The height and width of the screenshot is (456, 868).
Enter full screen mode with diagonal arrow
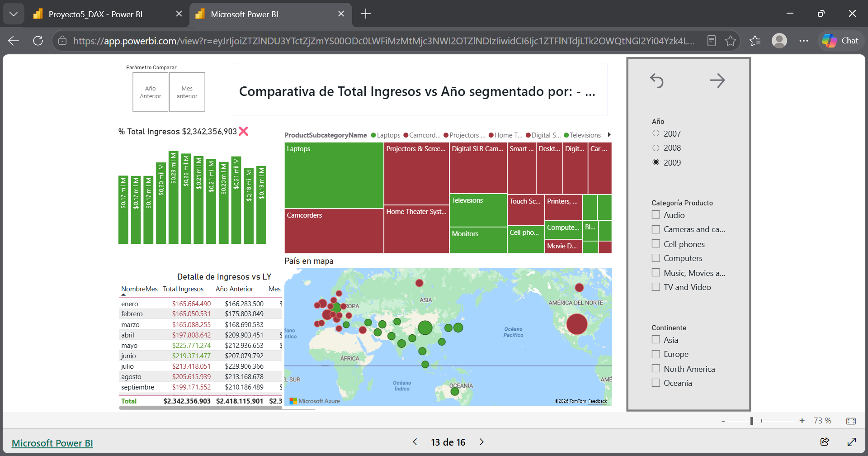click(852, 442)
